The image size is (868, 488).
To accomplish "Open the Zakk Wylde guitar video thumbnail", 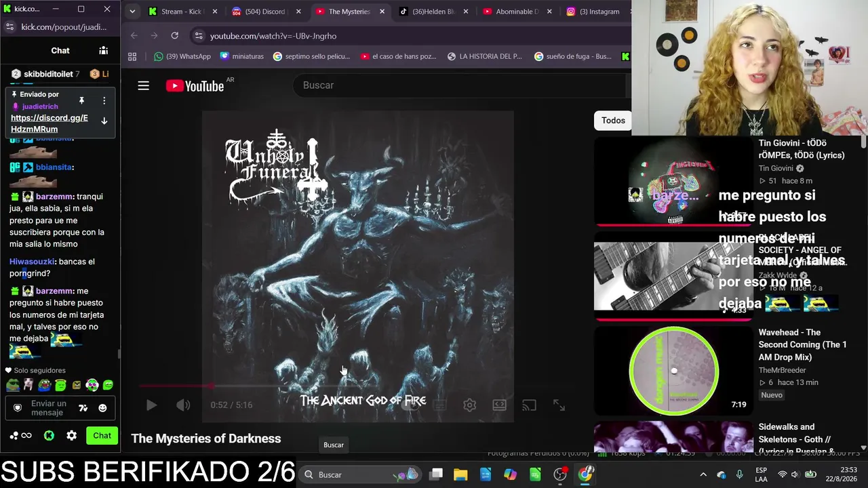I will coord(673,276).
